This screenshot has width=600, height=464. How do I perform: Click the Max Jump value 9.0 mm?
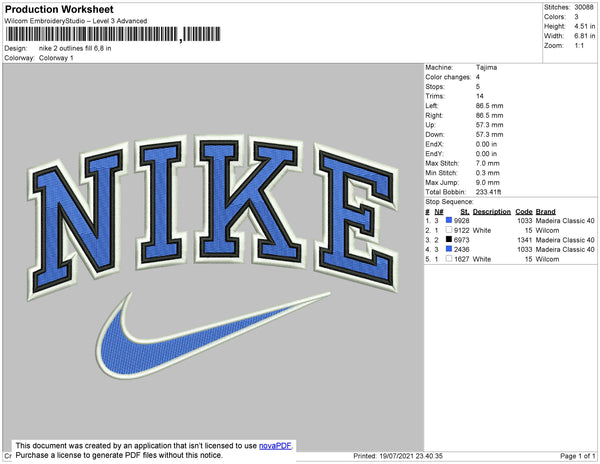488,182
